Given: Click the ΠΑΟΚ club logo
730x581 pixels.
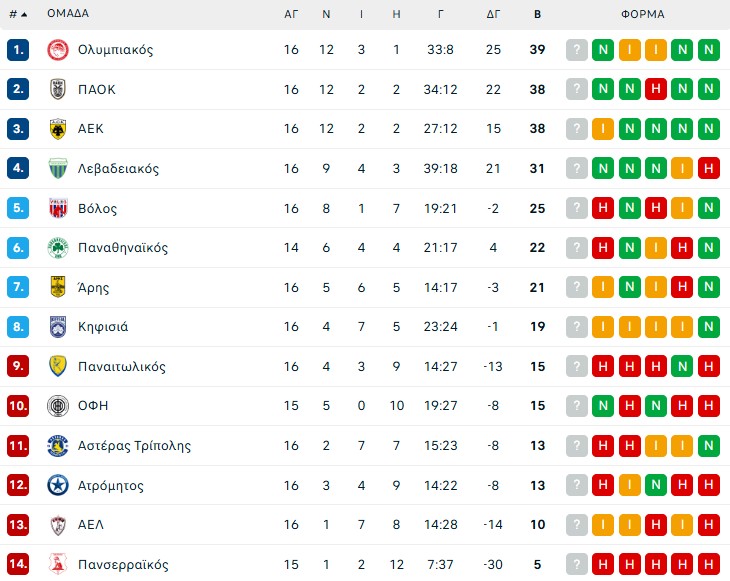Looking at the screenshot, I should coord(57,89).
